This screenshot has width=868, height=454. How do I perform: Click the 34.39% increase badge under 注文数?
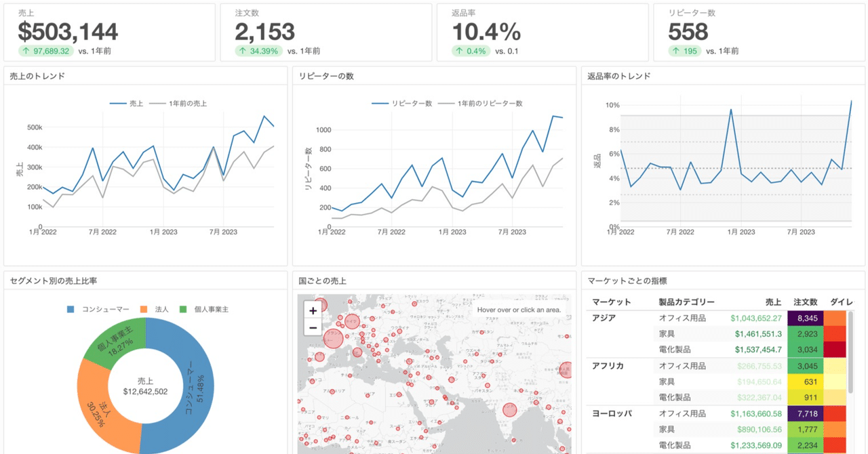pyautogui.click(x=258, y=51)
